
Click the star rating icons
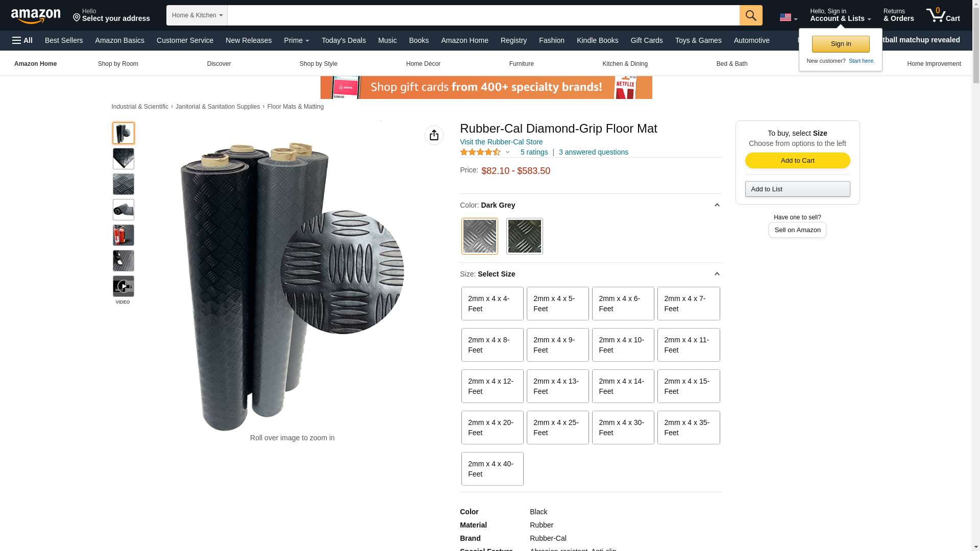click(480, 152)
